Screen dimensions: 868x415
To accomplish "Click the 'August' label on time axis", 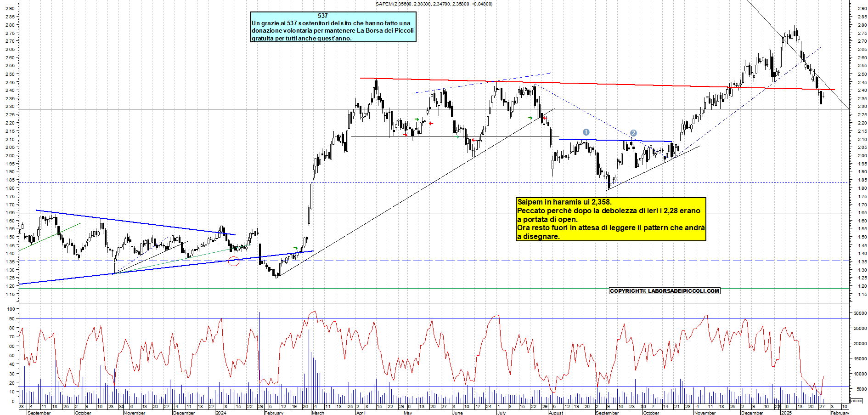I will 556,413.
